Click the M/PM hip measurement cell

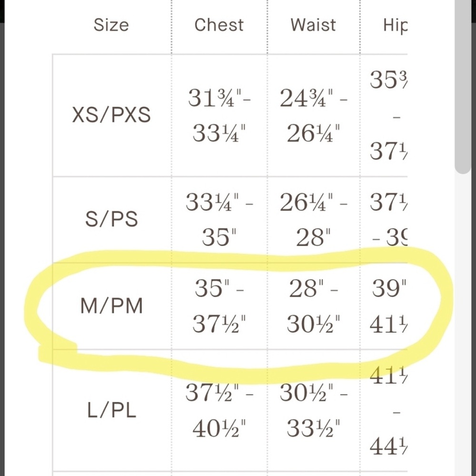(384, 306)
